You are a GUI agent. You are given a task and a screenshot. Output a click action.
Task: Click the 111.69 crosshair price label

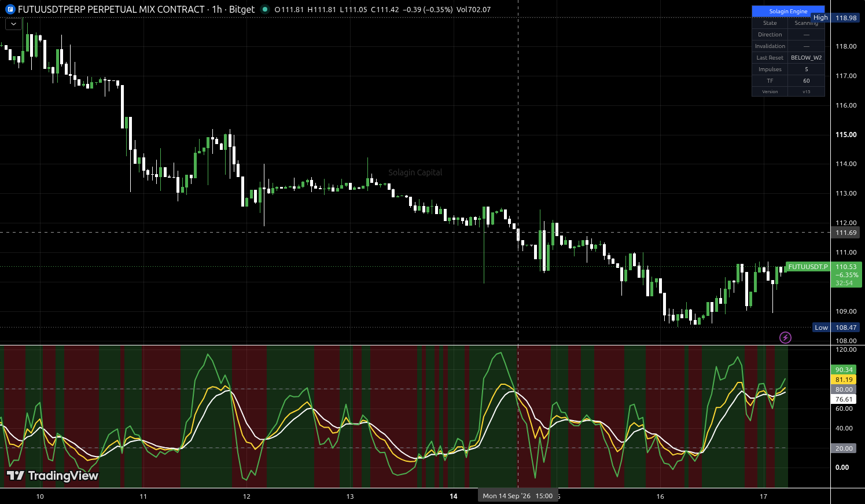tap(845, 233)
